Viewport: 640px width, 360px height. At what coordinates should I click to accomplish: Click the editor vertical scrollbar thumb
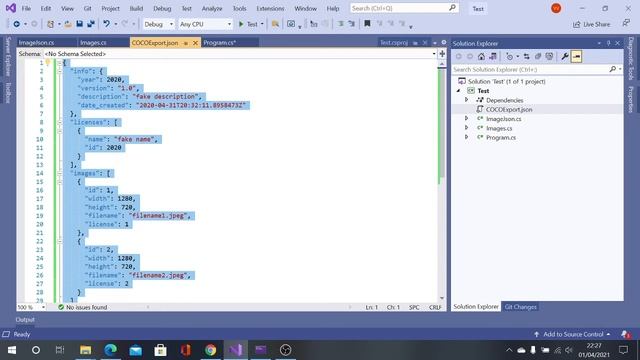[442, 124]
